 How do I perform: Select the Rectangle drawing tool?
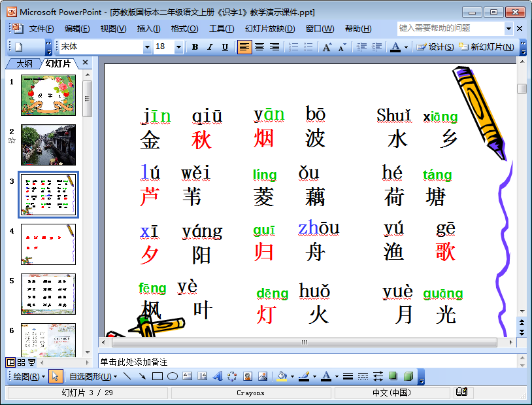point(158,376)
